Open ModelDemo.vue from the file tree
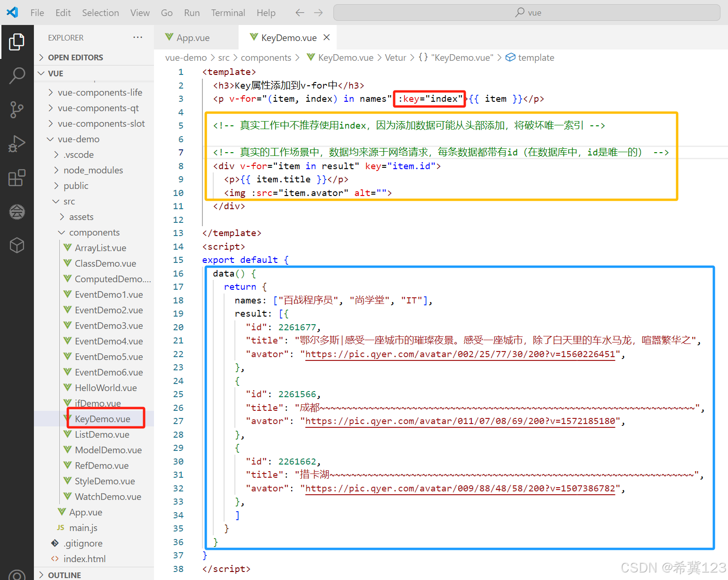The width and height of the screenshot is (728, 580). click(x=94, y=450)
